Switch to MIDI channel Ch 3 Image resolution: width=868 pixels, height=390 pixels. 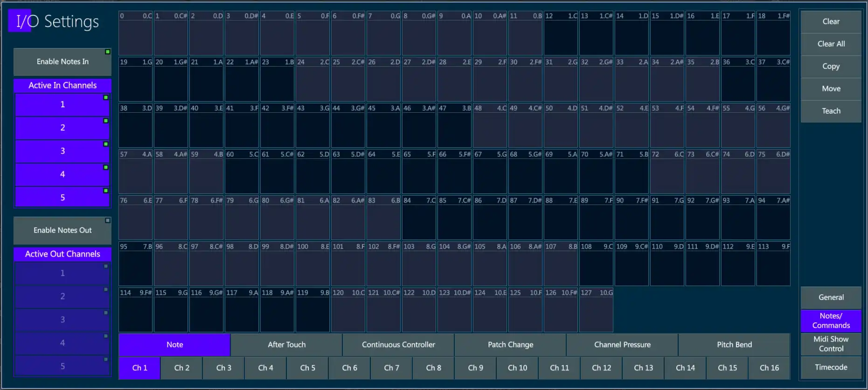pyautogui.click(x=223, y=368)
